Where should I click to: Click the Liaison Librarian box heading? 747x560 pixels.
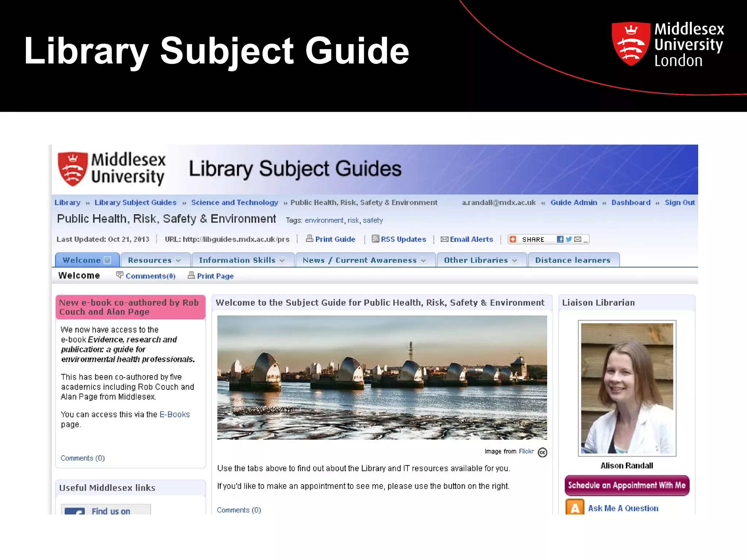click(x=599, y=303)
